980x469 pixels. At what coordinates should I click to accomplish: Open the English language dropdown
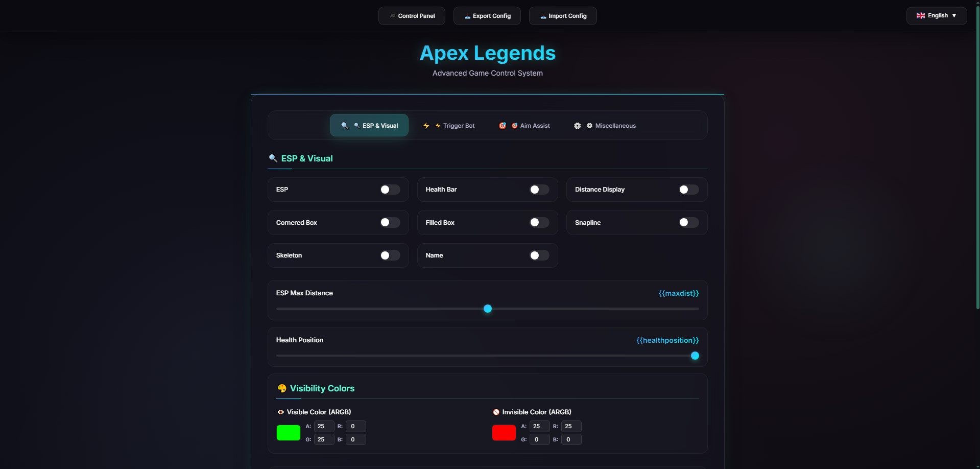click(x=936, y=16)
